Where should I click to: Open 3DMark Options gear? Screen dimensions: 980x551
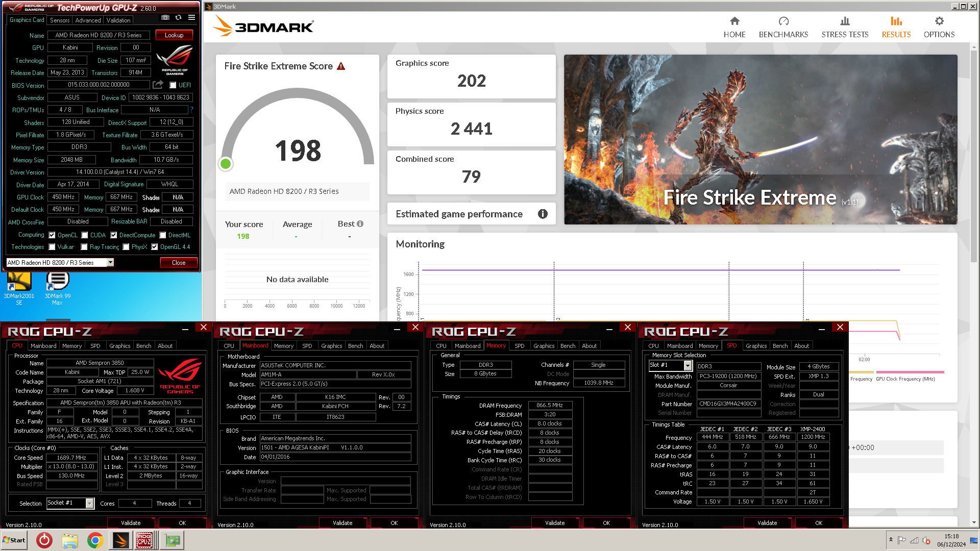coord(939,27)
